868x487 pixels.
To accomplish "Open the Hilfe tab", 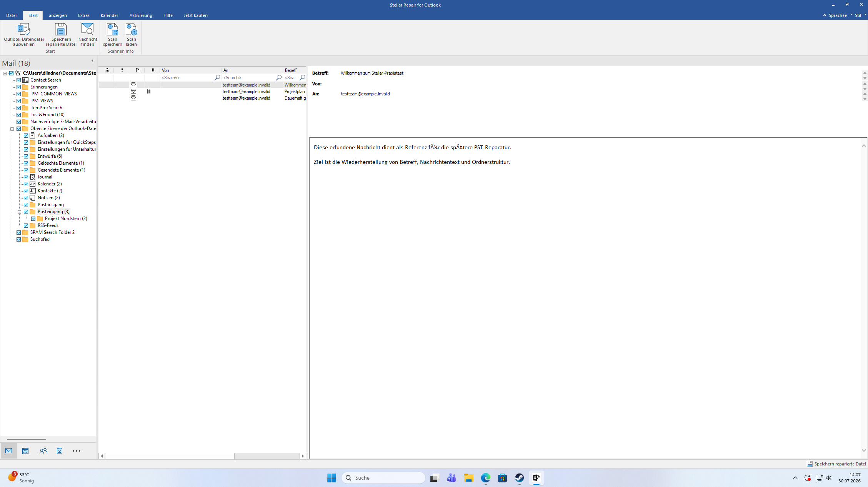I will [x=168, y=15].
